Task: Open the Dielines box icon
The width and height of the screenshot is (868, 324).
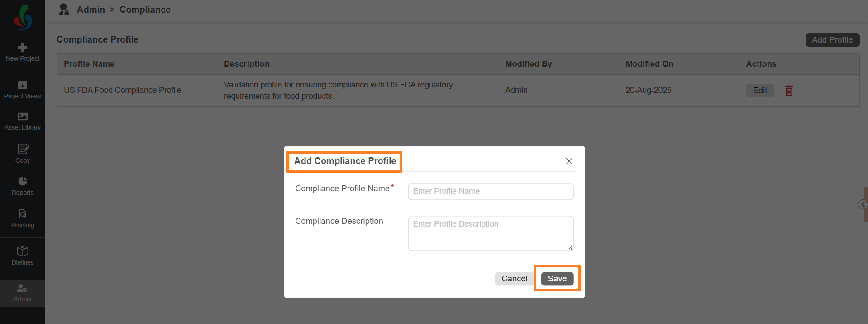Action: pyautogui.click(x=23, y=251)
